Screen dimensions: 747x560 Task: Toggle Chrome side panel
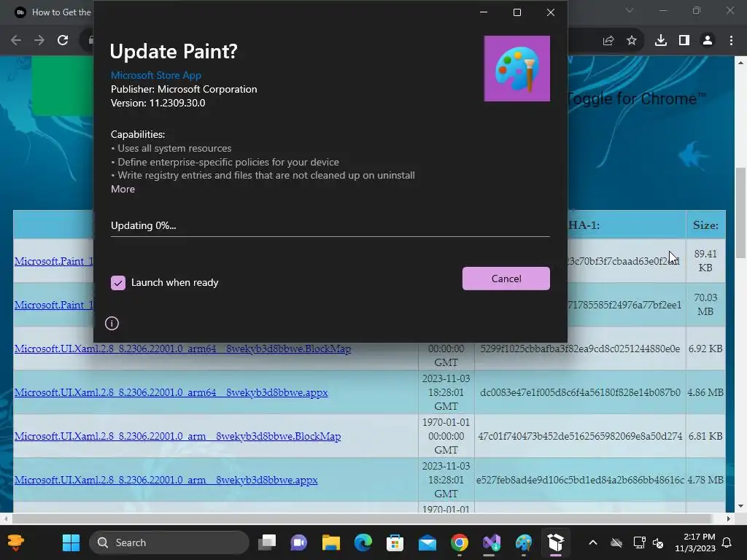point(684,41)
